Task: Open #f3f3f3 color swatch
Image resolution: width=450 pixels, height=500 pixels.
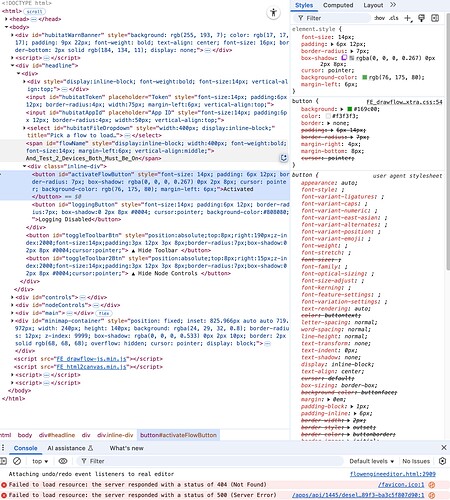Action: point(328,116)
